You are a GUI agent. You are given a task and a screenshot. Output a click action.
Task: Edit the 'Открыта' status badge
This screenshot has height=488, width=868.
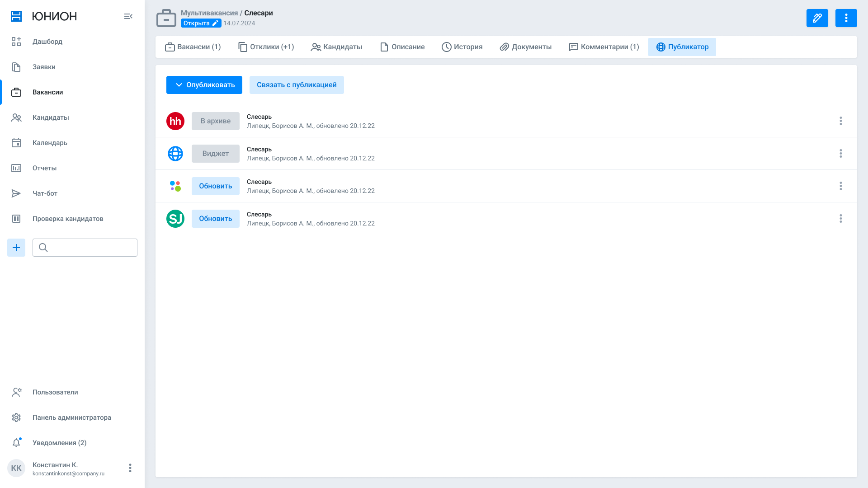(x=201, y=23)
